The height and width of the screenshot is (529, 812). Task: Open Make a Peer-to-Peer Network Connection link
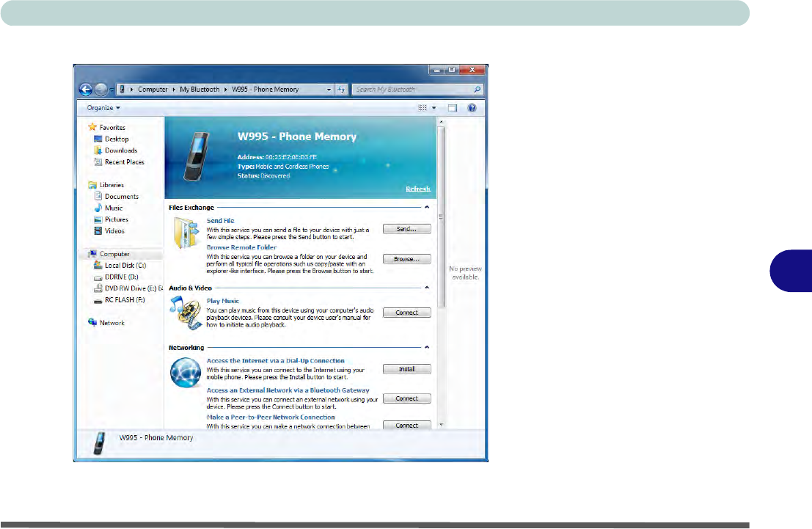tap(271, 417)
